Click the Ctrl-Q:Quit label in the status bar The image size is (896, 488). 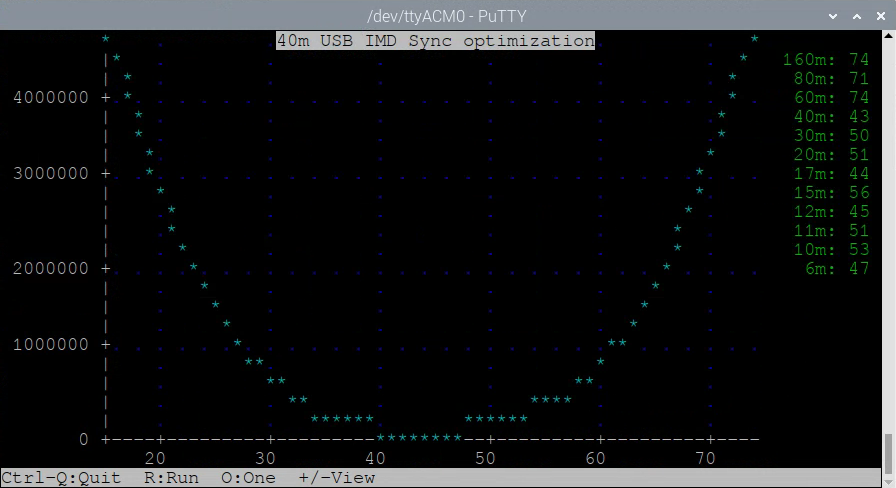coord(60,478)
